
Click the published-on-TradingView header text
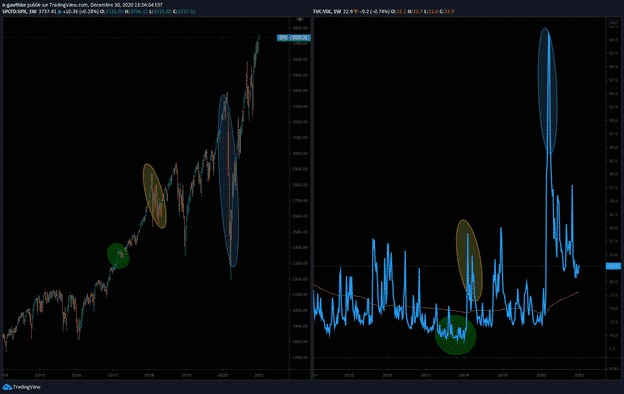[x=82, y=5]
